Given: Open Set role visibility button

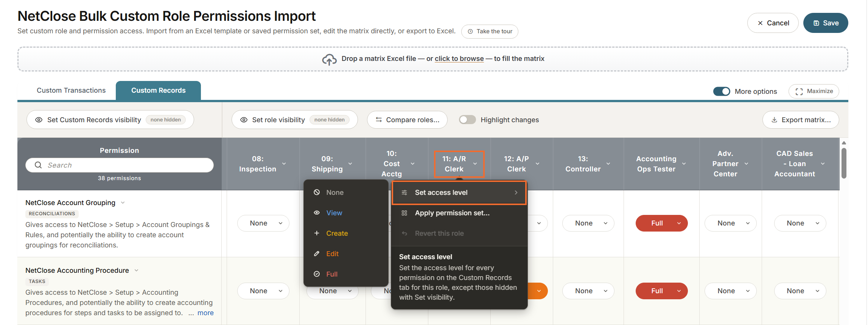Looking at the screenshot, I should [294, 120].
